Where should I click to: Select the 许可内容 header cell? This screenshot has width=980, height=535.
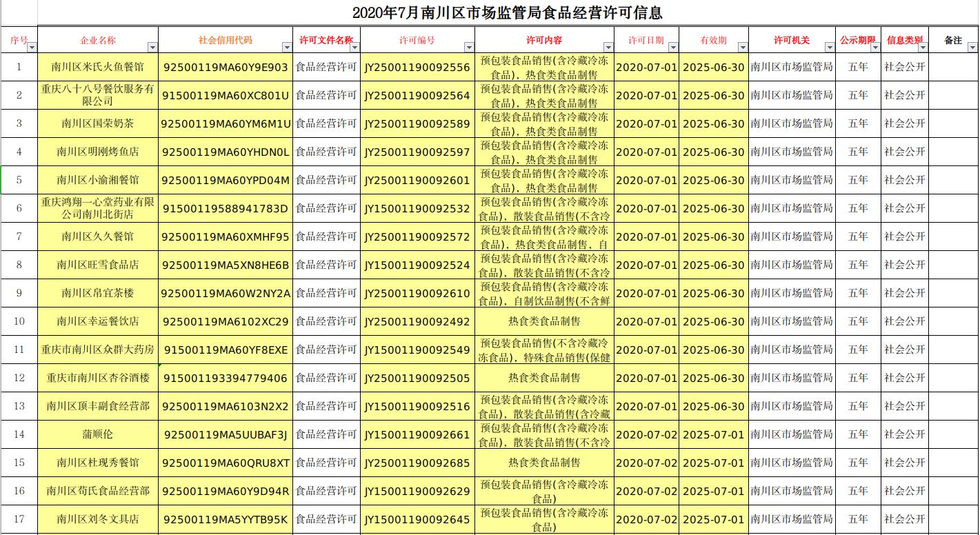(x=544, y=40)
